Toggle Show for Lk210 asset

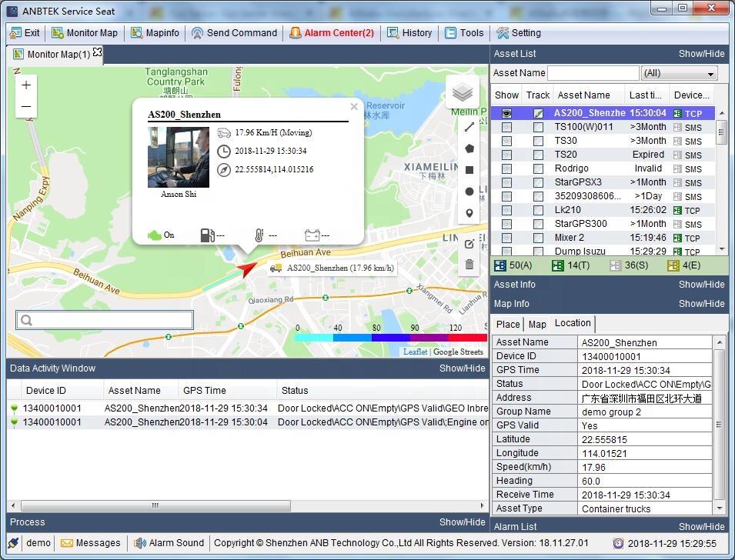point(506,210)
